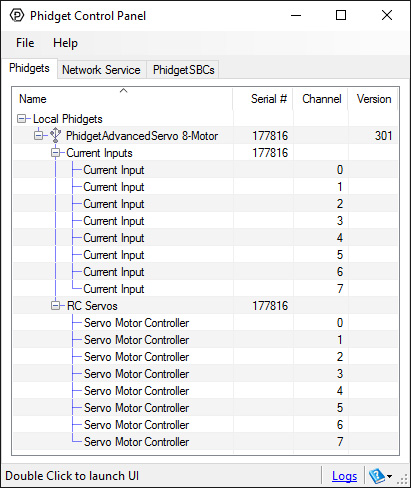Open the File menu
The image size is (411, 488).
[25, 43]
